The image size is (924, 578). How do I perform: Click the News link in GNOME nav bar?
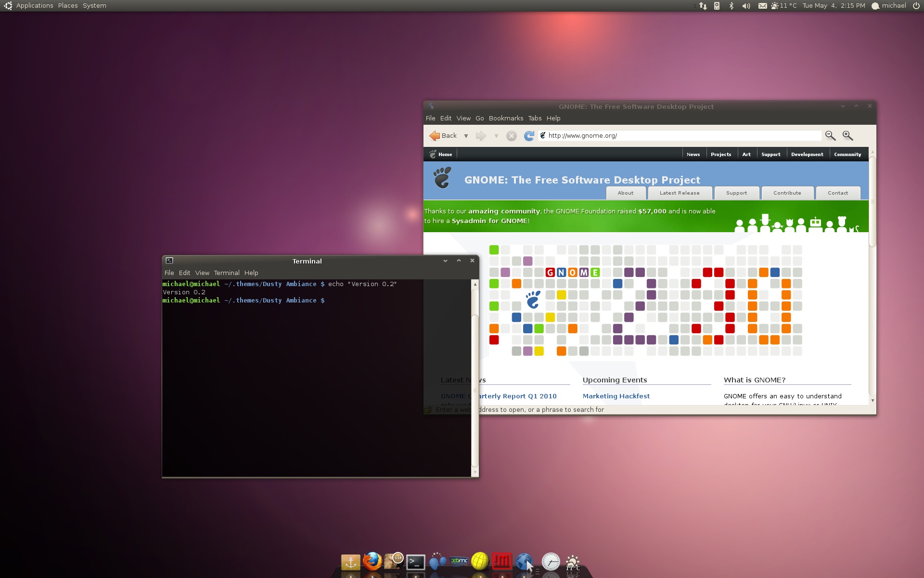693,155
